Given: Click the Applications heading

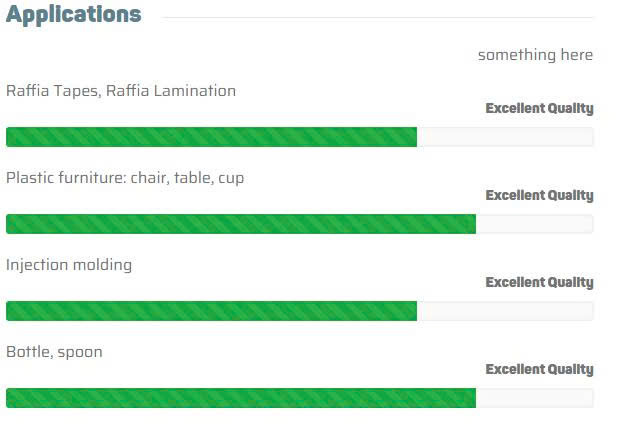Looking at the screenshot, I should (73, 15).
